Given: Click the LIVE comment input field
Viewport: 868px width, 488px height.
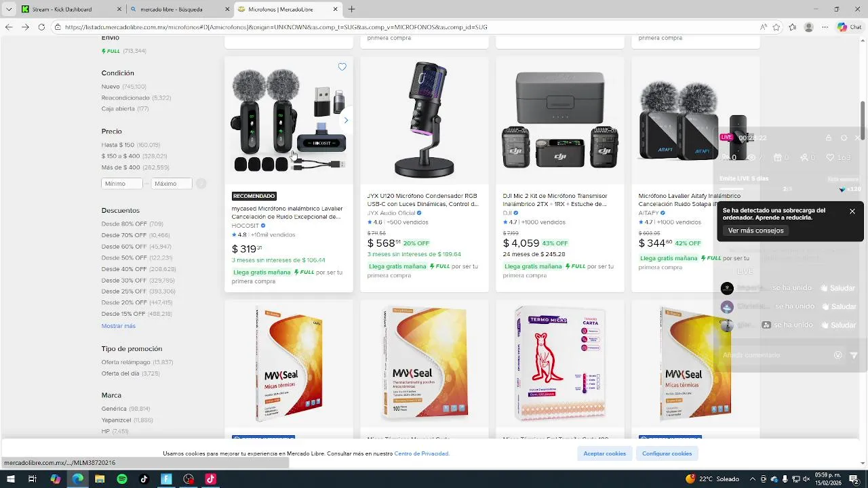Looking at the screenshot, I should [776, 355].
